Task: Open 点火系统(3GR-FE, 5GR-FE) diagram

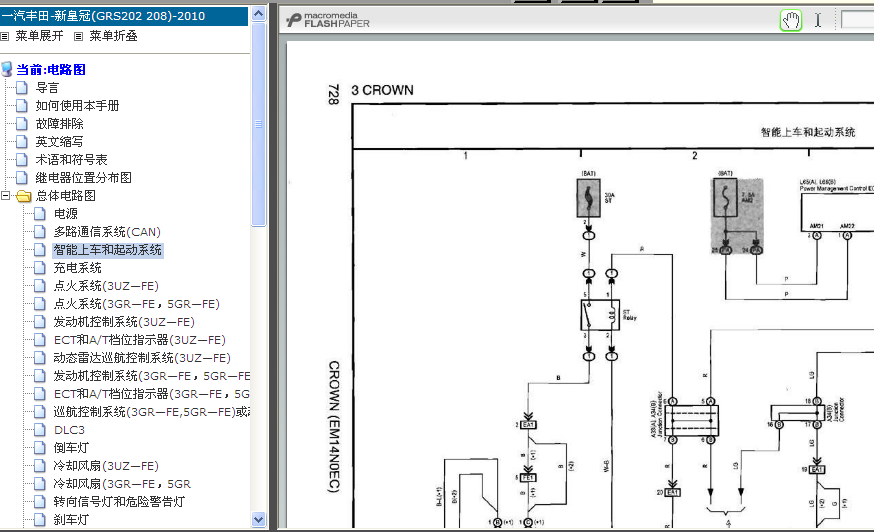Action: pos(137,304)
